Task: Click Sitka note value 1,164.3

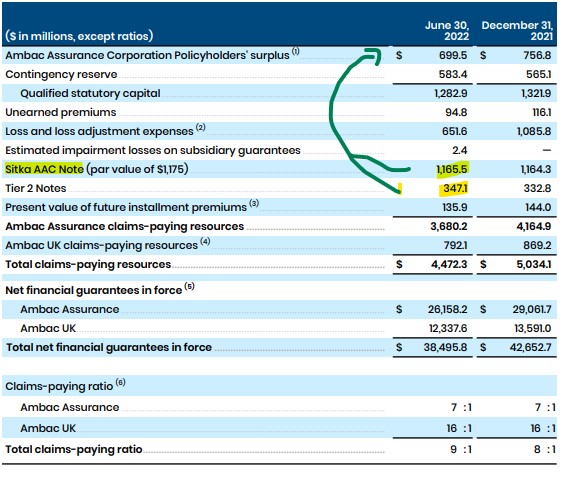Action: 536,169
